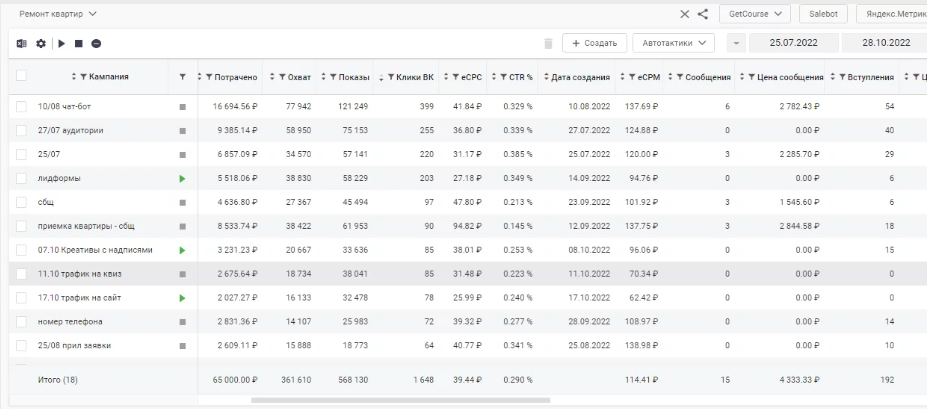Viewport: 927px width, 409px height.
Task: Click the Salebot button
Action: point(823,14)
